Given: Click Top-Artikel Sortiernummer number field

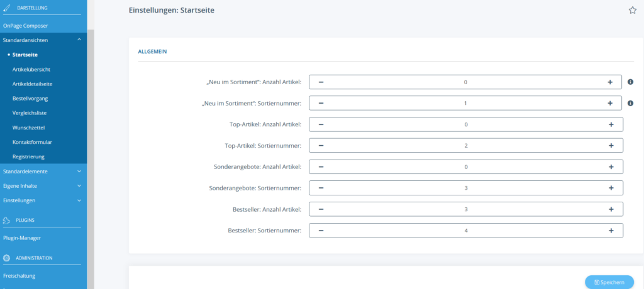Looking at the screenshot, I should coord(466,145).
